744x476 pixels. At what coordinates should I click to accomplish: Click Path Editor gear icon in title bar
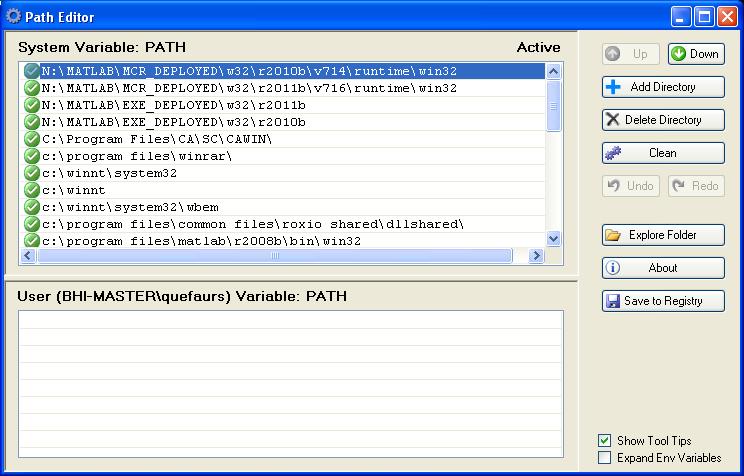(x=13, y=15)
